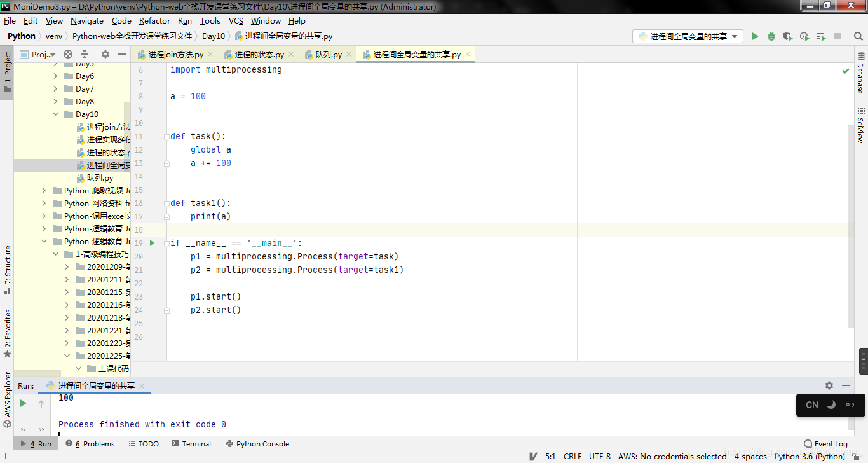868x463 pixels.
Task: Toggle the Terminal tool window
Action: click(191, 444)
